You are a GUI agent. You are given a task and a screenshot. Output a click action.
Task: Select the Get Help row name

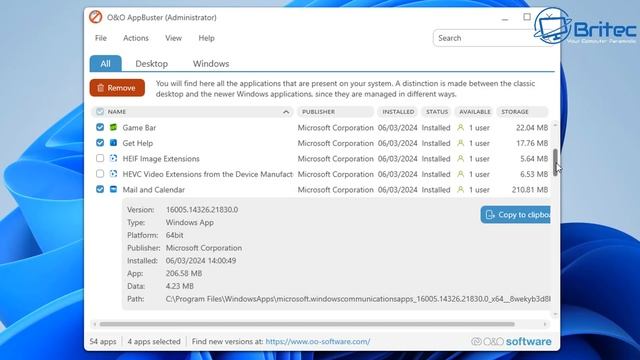point(138,143)
